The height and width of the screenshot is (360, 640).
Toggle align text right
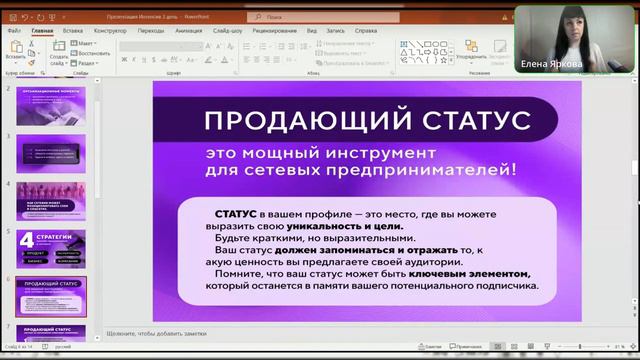[267, 60]
